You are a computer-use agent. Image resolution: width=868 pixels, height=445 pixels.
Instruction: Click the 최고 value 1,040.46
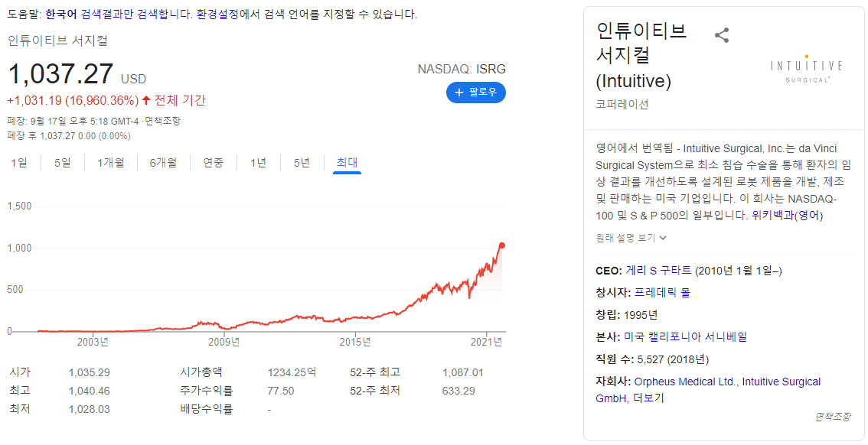coord(89,391)
